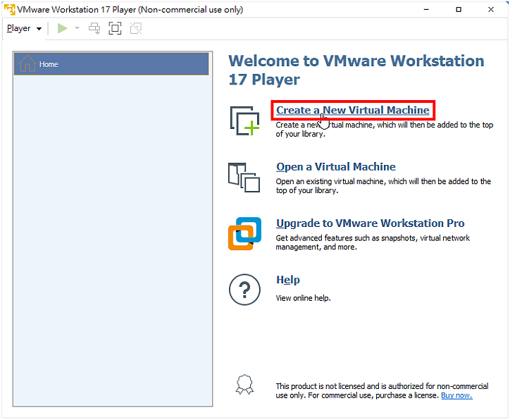Select Home in the library list
Image resolution: width=510 pixels, height=420 pixels.
111,64
